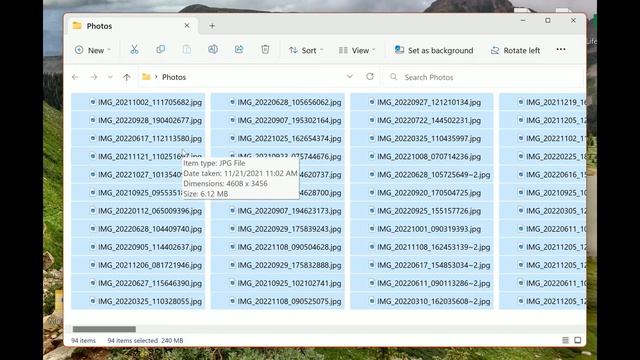Select IMG_20221108_090504628.jpg

pos(278,247)
